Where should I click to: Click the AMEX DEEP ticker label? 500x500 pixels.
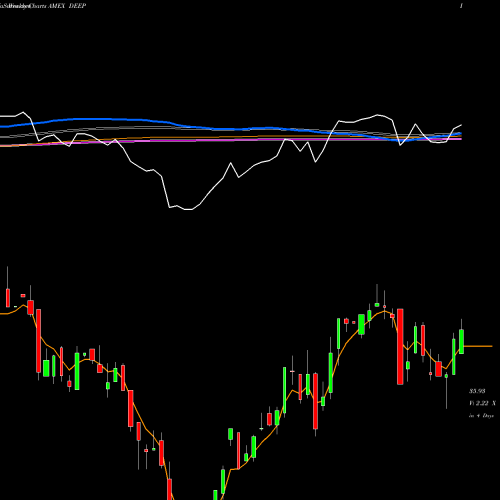click(x=67, y=6)
